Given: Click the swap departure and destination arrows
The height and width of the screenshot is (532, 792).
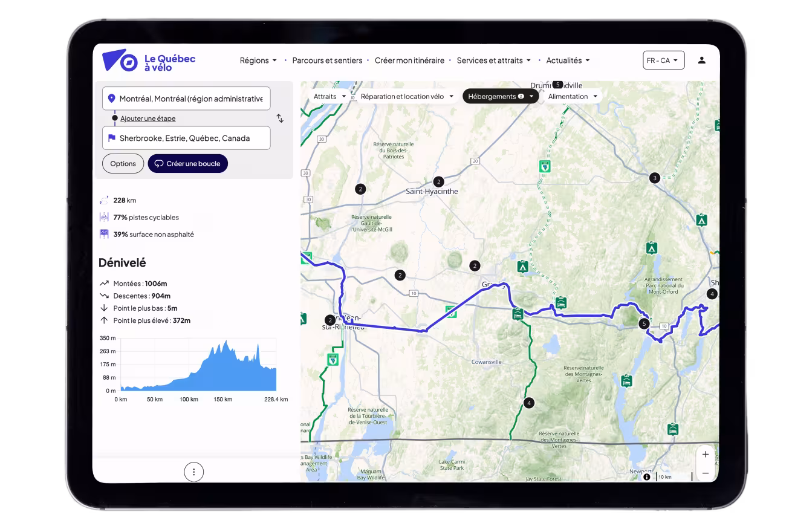Looking at the screenshot, I should [x=279, y=118].
